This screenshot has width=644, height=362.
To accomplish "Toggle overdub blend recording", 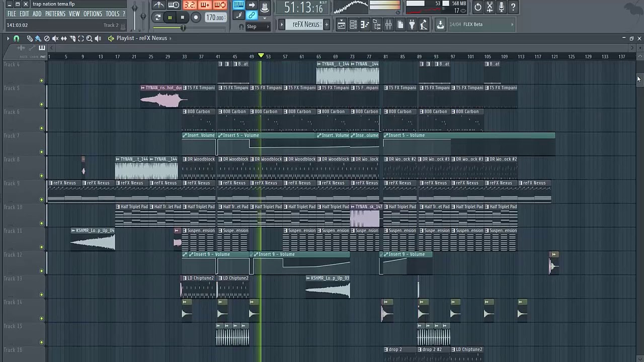I will (x=205, y=6).
